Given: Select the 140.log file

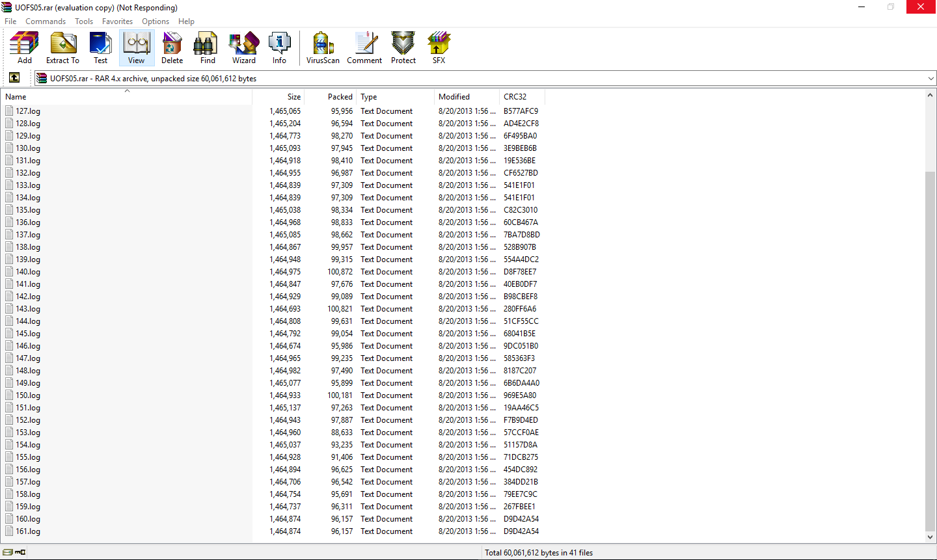Looking at the screenshot, I should pyautogui.click(x=28, y=272).
